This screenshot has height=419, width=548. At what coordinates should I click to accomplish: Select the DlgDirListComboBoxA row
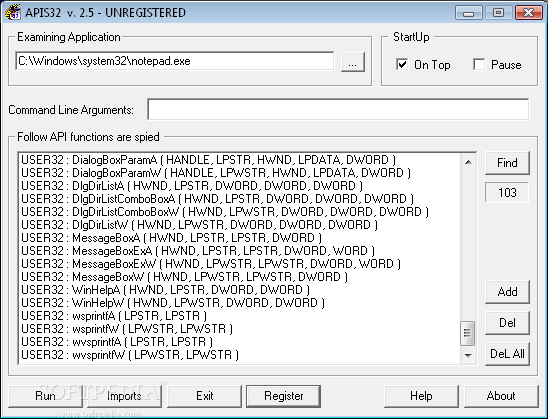240,199
